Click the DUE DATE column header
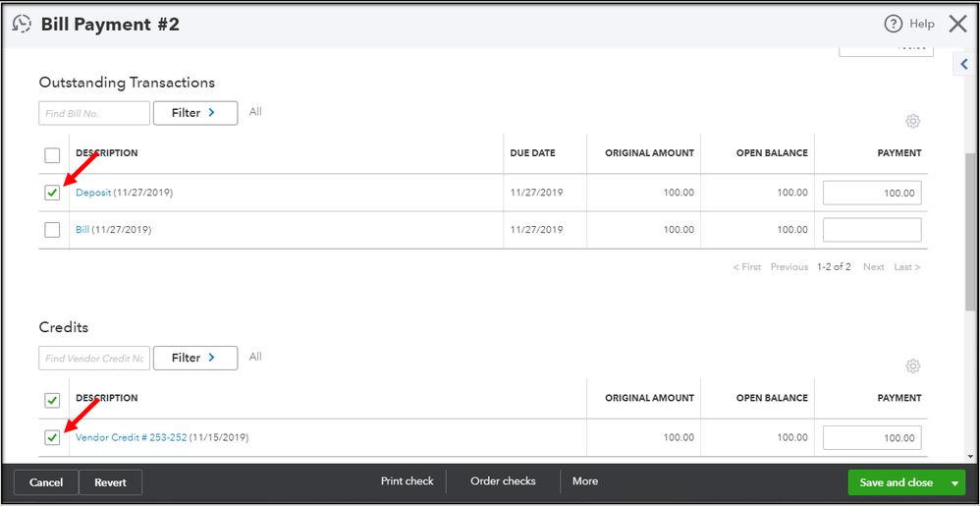 (x=532, y=153)
